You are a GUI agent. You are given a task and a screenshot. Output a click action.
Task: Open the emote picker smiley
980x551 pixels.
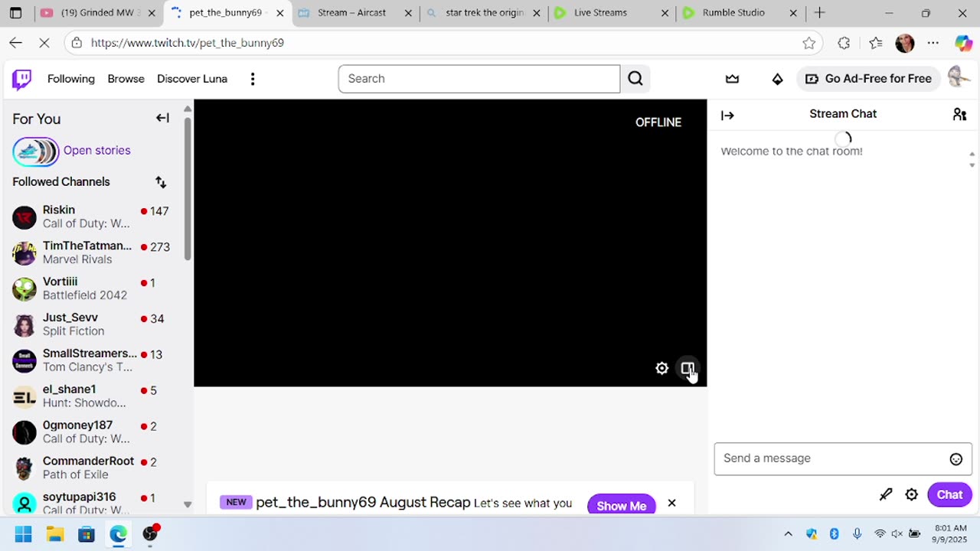point(956,459)
